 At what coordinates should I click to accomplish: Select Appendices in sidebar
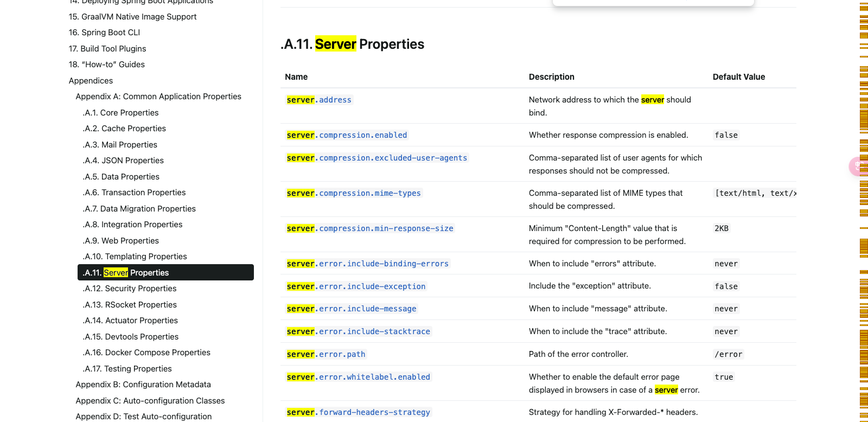pyautogui.click(x=91, y=81)
